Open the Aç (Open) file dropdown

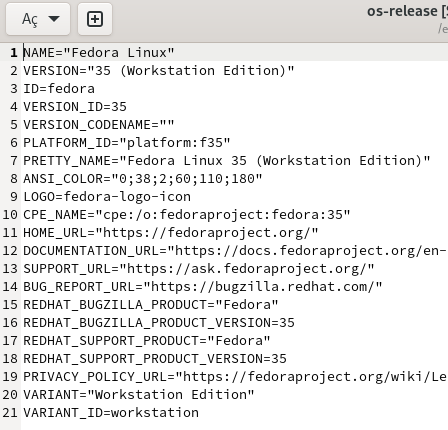[x=38, y=19]
